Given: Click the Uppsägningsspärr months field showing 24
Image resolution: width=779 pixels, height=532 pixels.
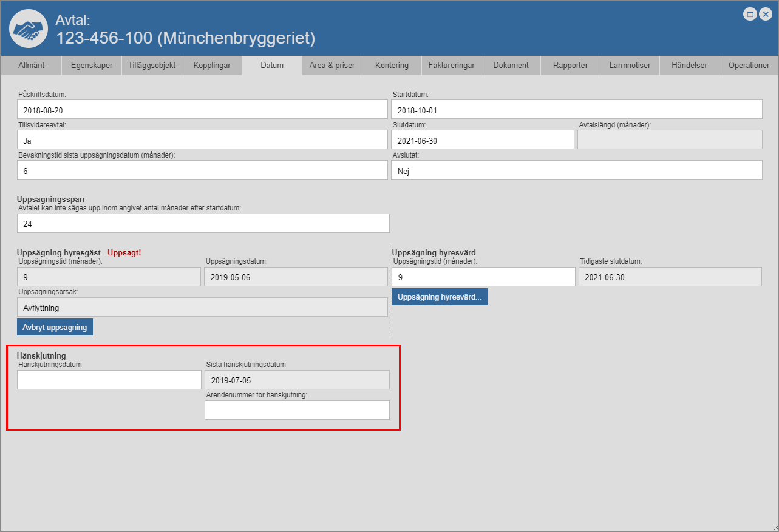Looking at the screenshot, I should tap(203, 224).
